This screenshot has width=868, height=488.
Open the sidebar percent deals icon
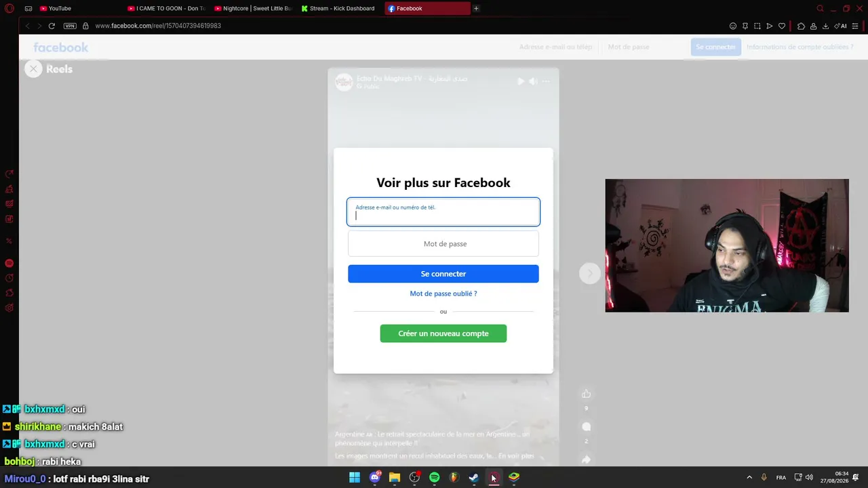9,241
